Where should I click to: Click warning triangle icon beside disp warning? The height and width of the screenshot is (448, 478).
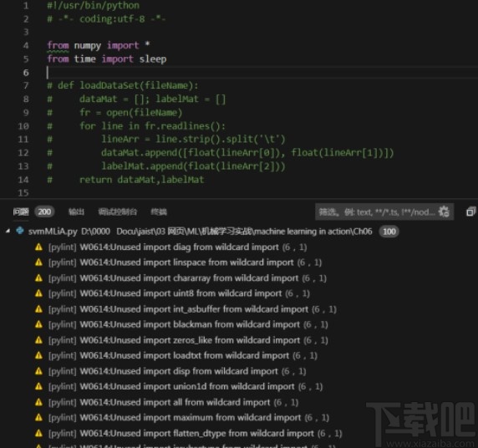click(x=38, y=371)
